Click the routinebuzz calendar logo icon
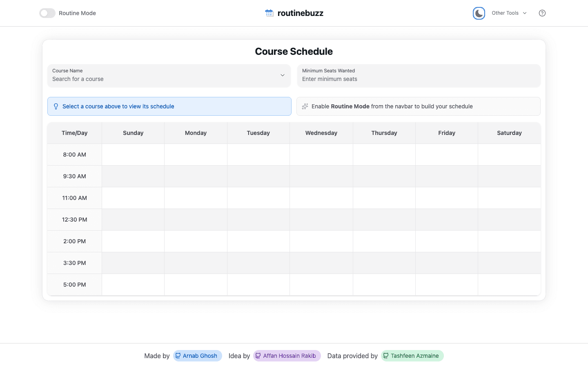This screenshot has height=368, width=588. (x=269, y=13)
